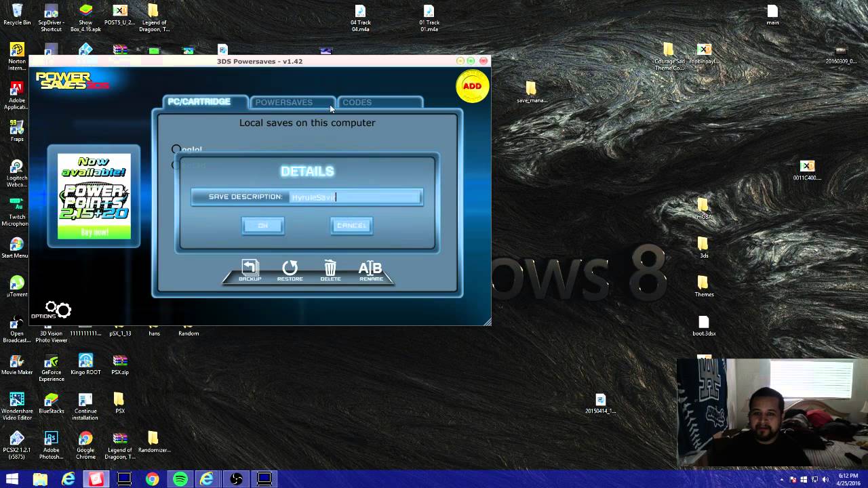Select 01 Track 01.m4a file
Screen dimensions: 868x488
coord(429,18)
